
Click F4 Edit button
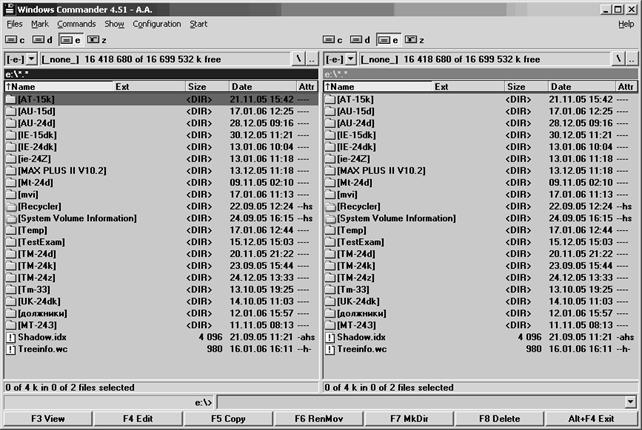[138, 419]
